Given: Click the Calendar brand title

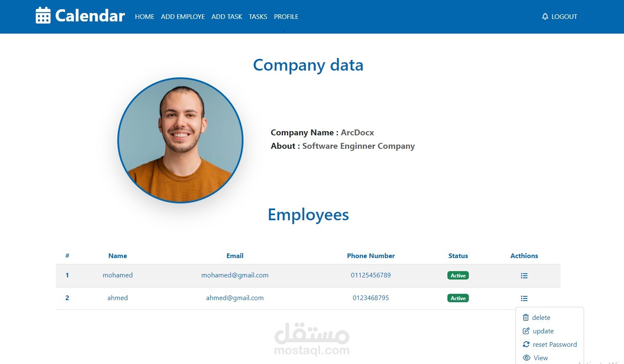Looking at the screenshot, I should [90, 16].
